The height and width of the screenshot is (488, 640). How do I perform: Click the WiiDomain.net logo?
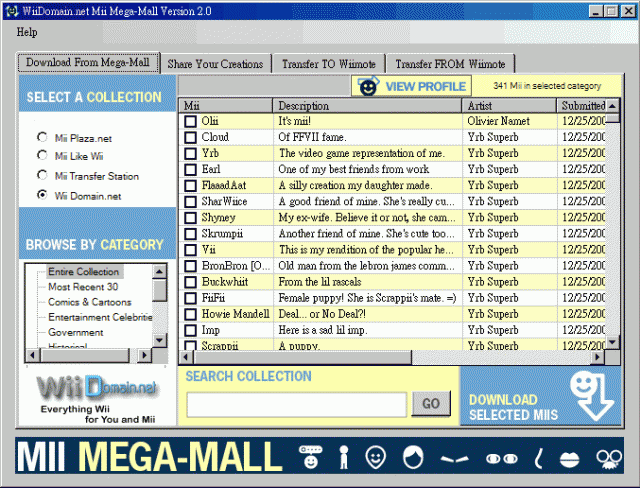point(97,386)
